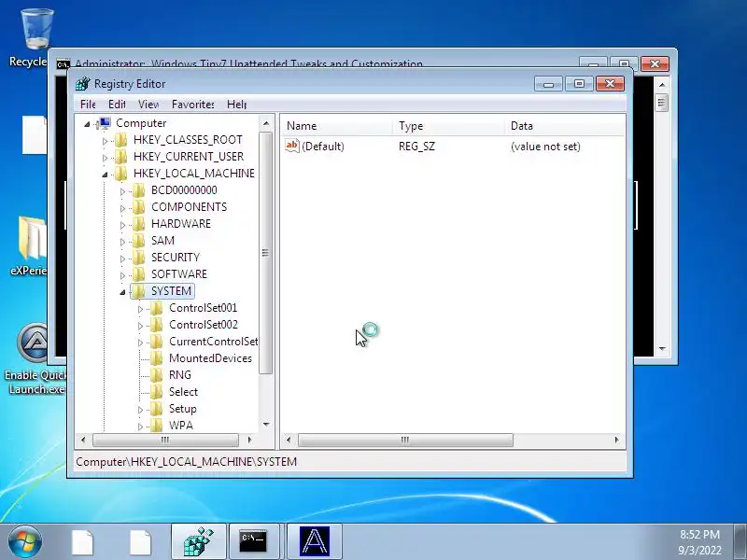Screen dimensions: 747x560
Task: Switch to Command Prompt taskbar button
Action: point(253,541)
